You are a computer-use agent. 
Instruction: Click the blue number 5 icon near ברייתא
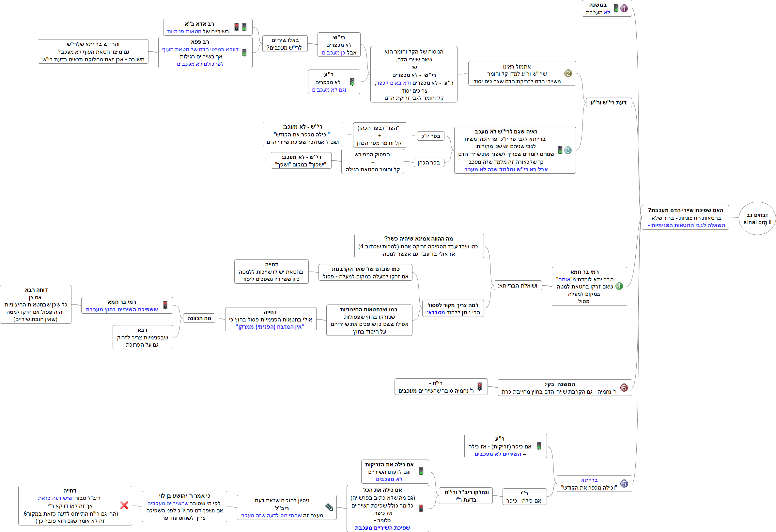click(x=624, y=484)
